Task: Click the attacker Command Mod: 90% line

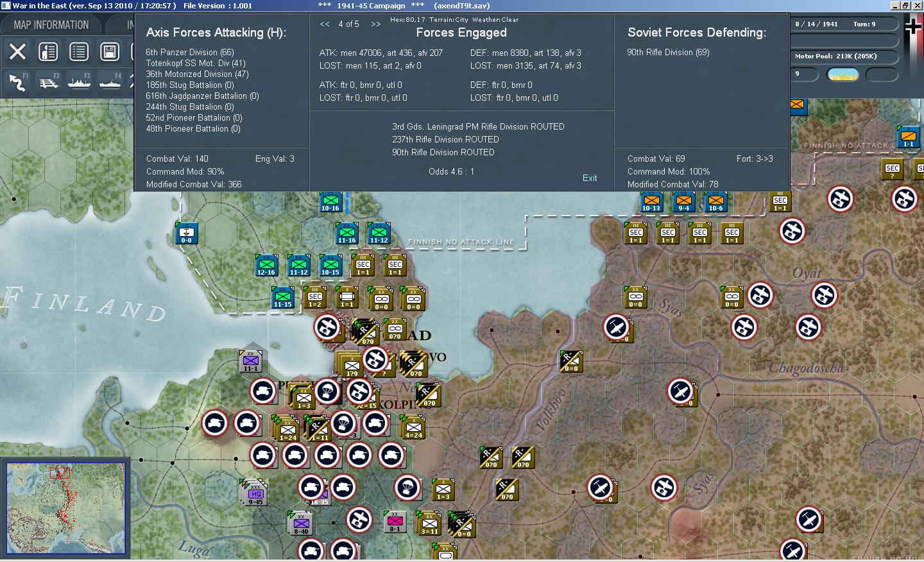Action: click(x=185, y=171)
